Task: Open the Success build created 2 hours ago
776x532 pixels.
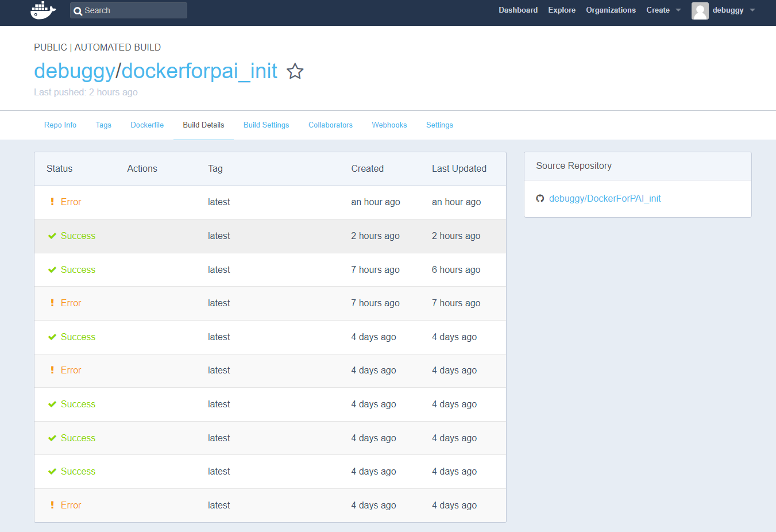Action: tap(78, 236)
